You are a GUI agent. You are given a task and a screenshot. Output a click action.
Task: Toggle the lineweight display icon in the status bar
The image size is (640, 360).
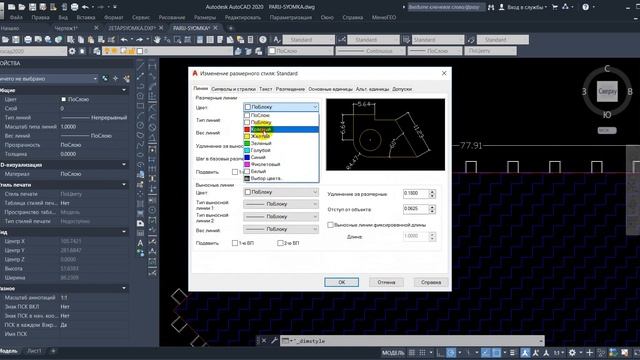coord(513,353)
